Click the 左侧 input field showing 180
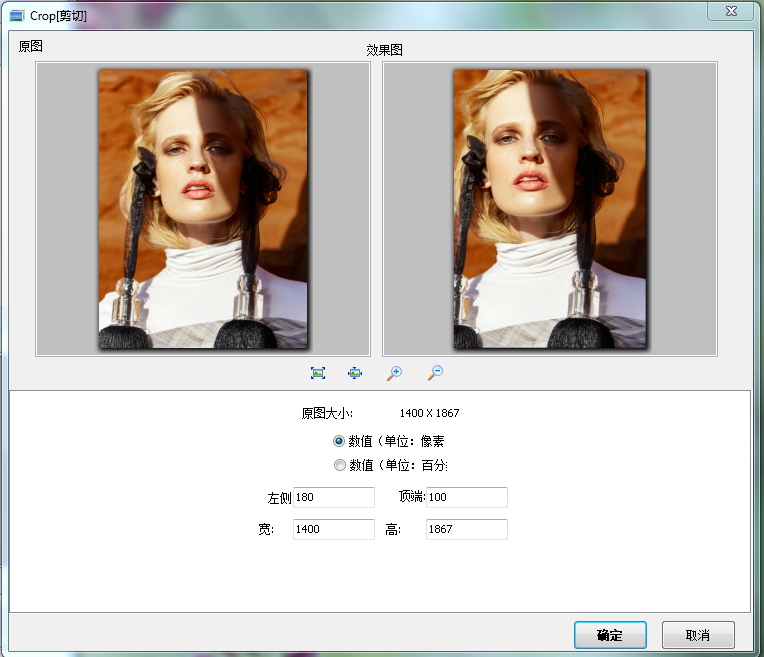Screen dimensions: 764x657 pyautogui.click(x=333, y=498)
